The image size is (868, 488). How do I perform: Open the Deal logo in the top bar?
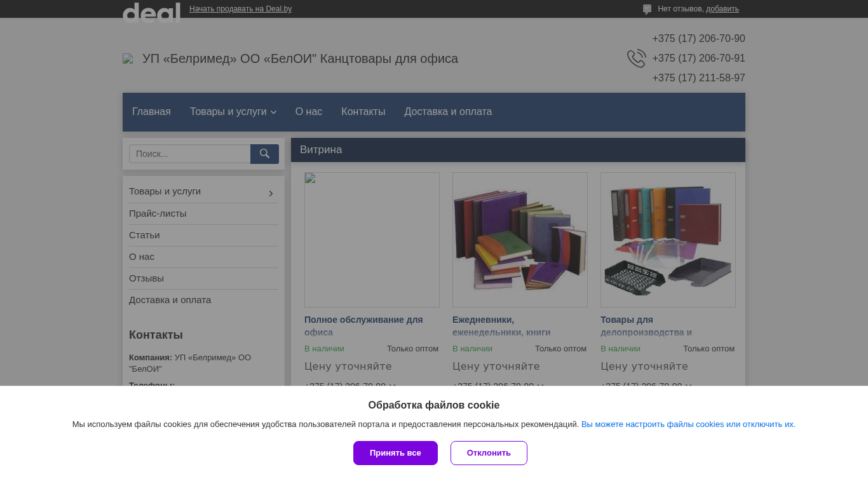[x=151, y=13]
